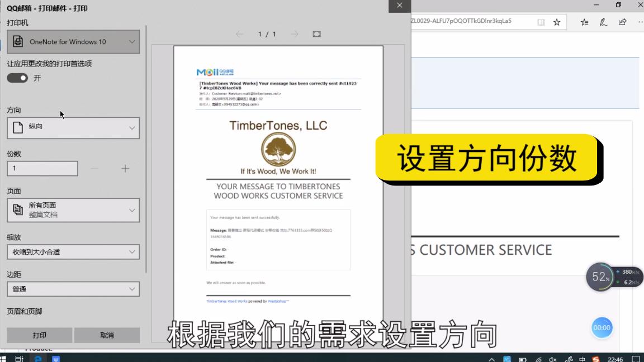Switch to Edge from the taskbar
644x362 pixels.
coord(38,358)
